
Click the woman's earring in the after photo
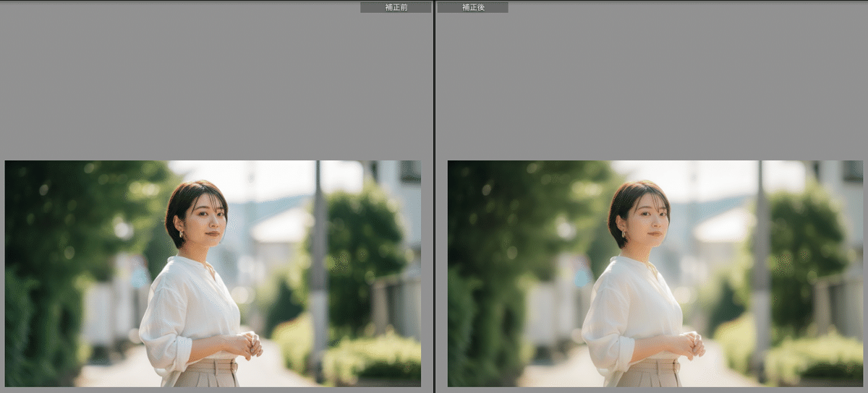[624, 234]
